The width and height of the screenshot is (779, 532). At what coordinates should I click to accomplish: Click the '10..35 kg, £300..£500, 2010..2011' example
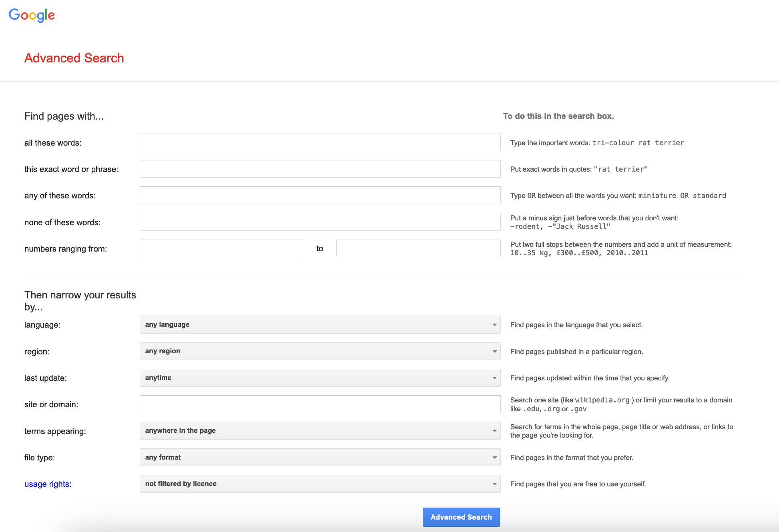(x=579, y=253)
